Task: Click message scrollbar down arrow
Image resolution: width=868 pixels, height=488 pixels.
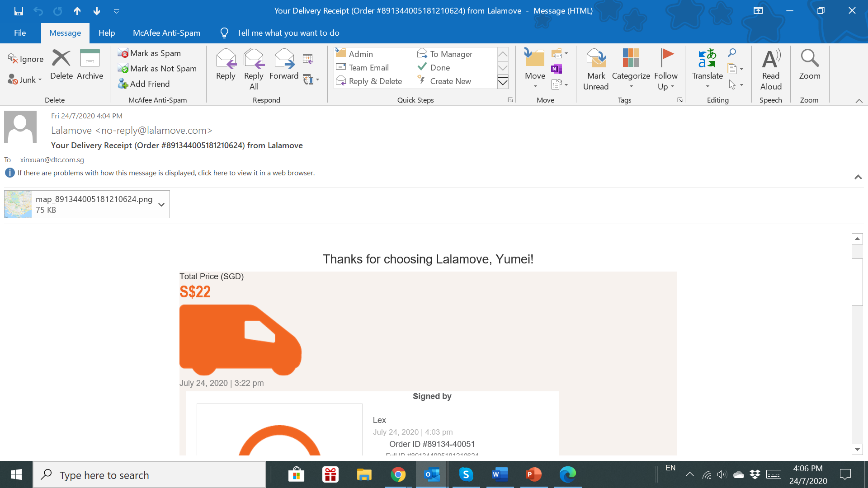Action: click(857, 449)
